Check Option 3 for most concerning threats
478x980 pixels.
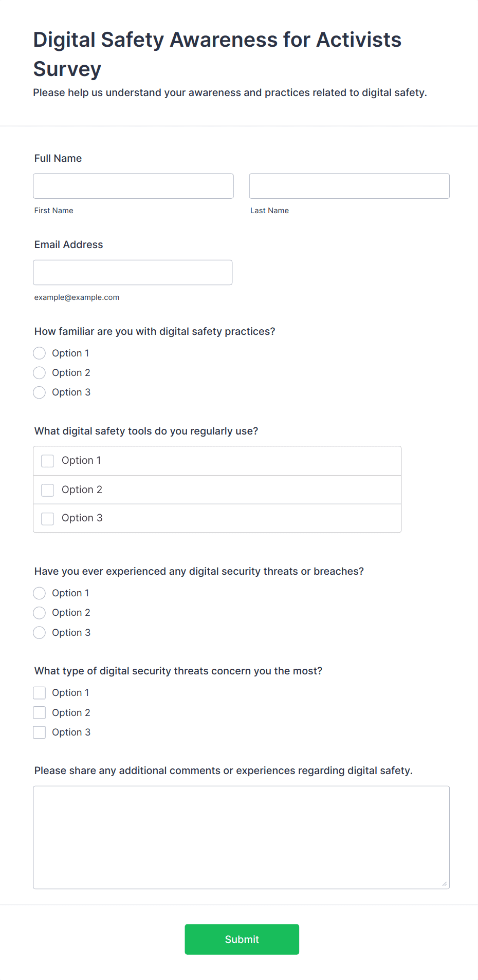[39, 732]
